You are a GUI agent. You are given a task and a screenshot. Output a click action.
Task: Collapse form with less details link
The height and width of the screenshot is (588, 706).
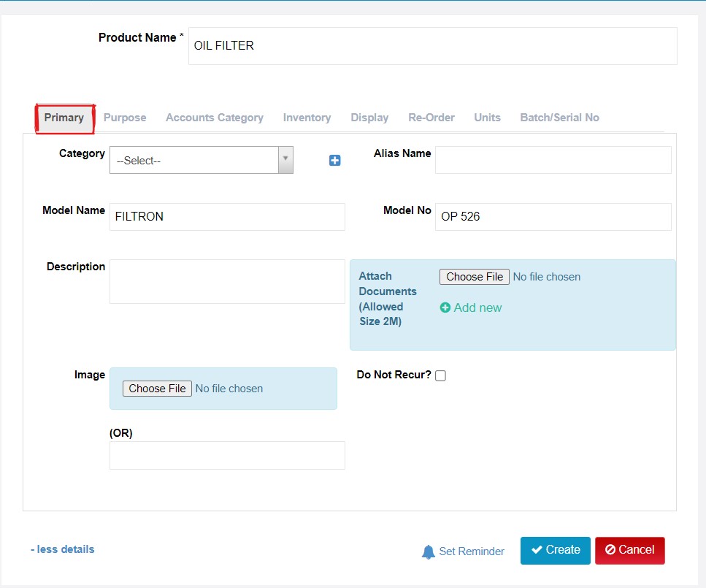click(x=63, y=549)
